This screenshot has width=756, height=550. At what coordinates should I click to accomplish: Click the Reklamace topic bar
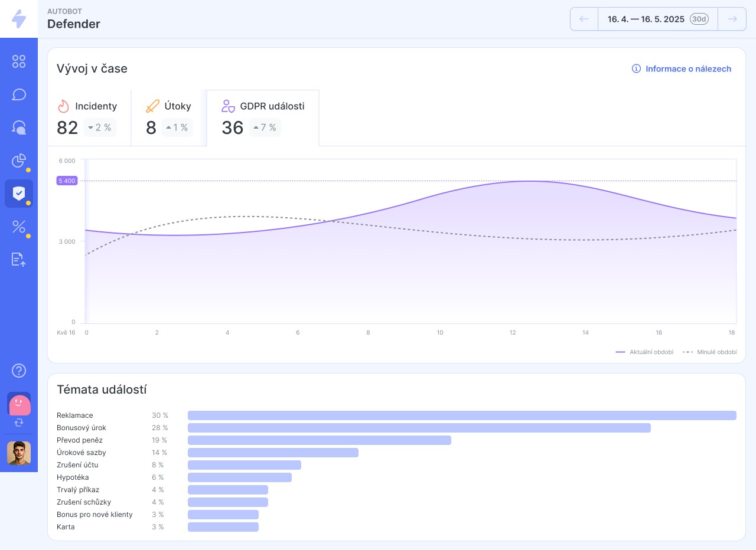(x=462, y=415)
